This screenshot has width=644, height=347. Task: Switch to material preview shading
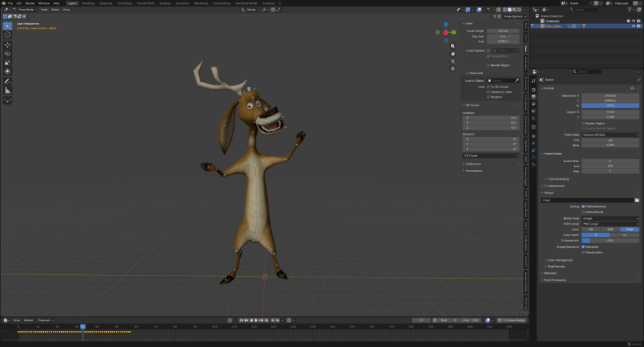point(514,10)
